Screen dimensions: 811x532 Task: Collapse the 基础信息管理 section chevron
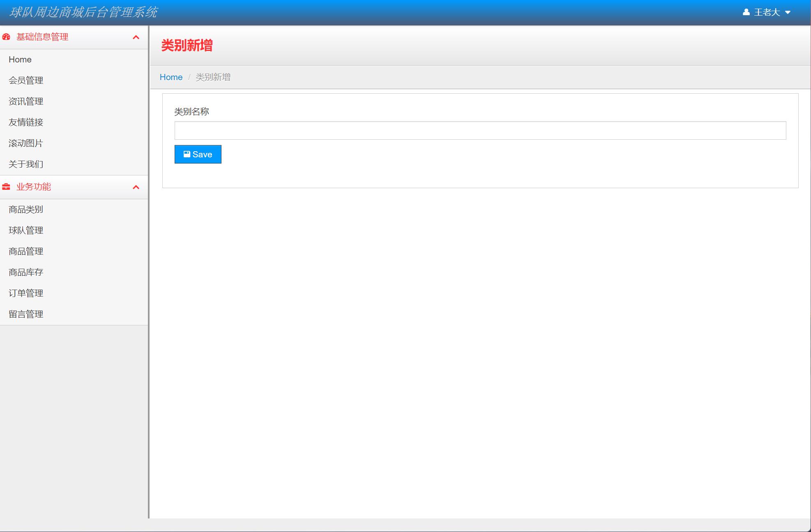click(x=136, y=37)
